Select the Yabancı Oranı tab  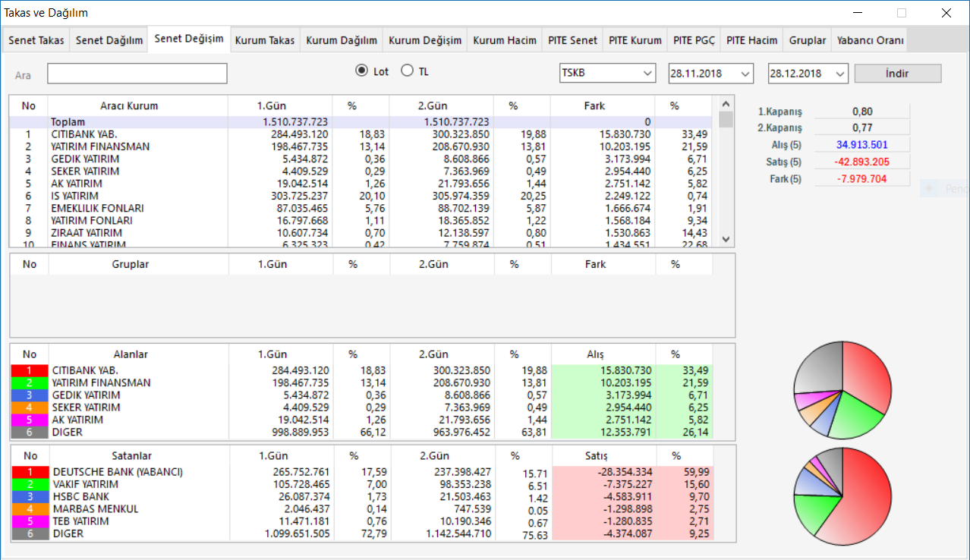coord(870,41)
